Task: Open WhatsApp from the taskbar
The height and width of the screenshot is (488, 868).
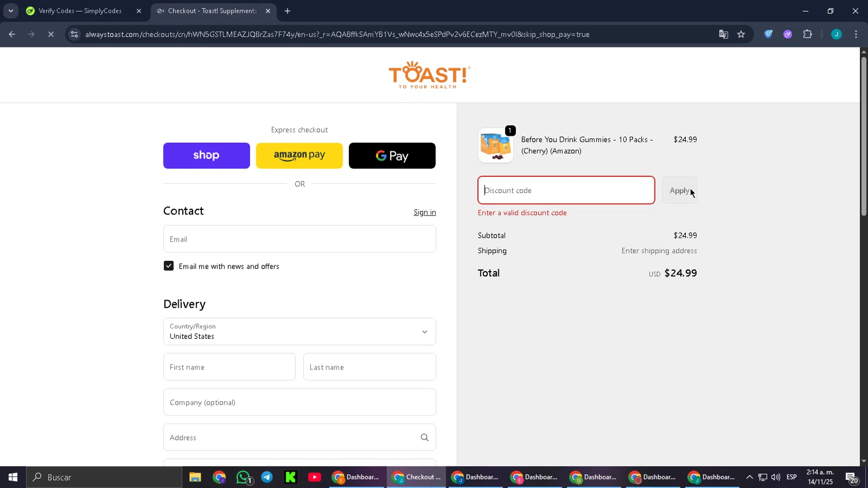Action: click(x=244, y=477)
